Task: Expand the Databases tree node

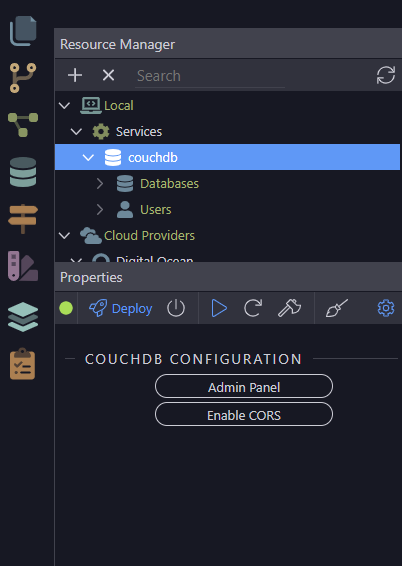Action: click(100, 184)
